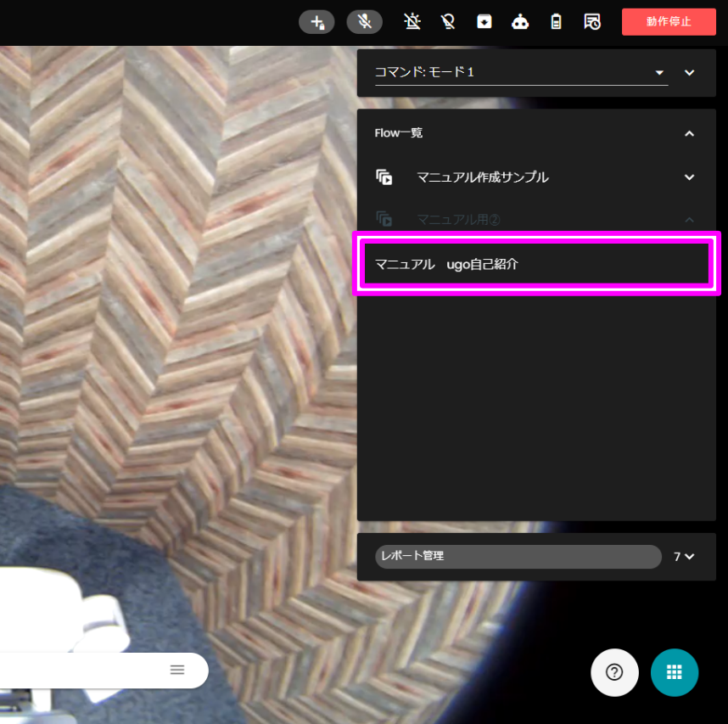The image size is (728, 724).
Task: Open the scheduled report icon
Action: pyautogui.click(x=591, y=21)
